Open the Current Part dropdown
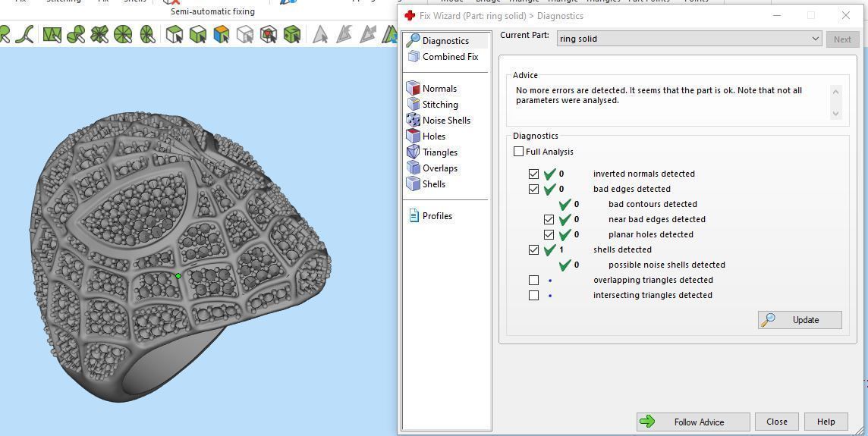This screenshot has height=436, width=868. click(x=689, y=39)
